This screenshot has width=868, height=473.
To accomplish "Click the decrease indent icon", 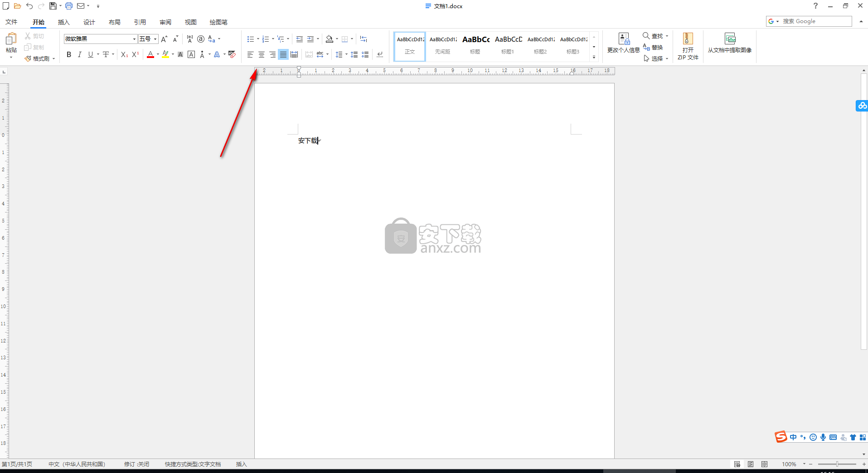I will [300, 39].
